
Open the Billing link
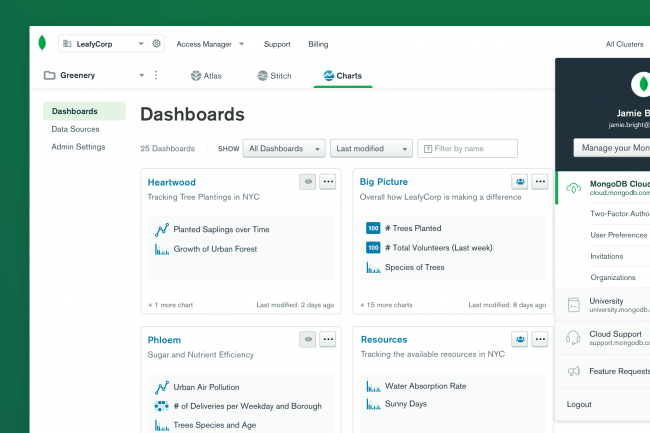coord(318,44)
